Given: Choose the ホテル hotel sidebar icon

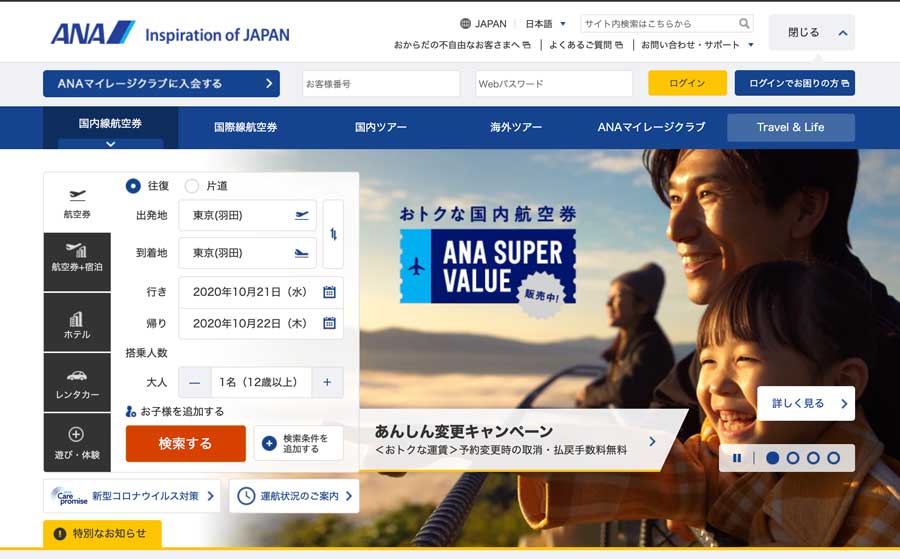Looking at the screenshot, I should click(77, 322).
